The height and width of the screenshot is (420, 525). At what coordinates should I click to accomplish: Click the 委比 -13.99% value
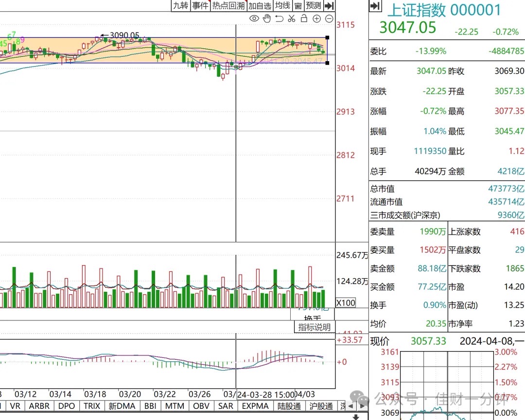pos(431,51)
